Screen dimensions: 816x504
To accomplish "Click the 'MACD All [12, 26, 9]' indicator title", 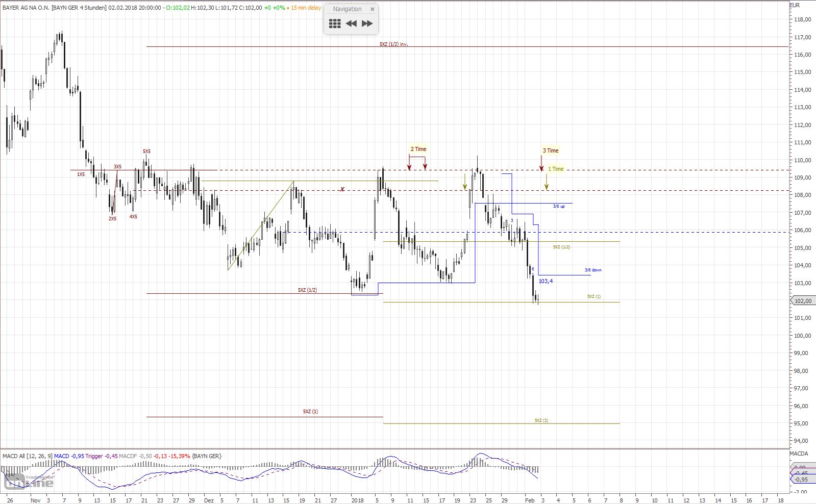I will click(28, 456).
